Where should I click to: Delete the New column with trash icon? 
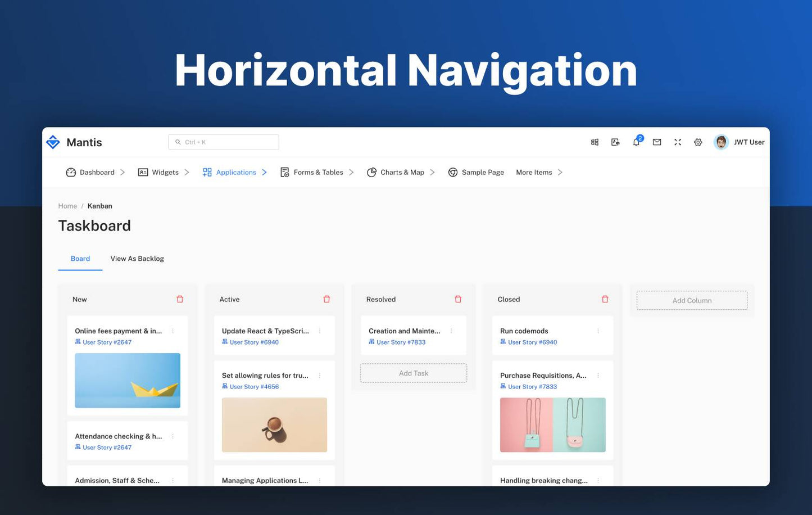click(x=180, y=299)
